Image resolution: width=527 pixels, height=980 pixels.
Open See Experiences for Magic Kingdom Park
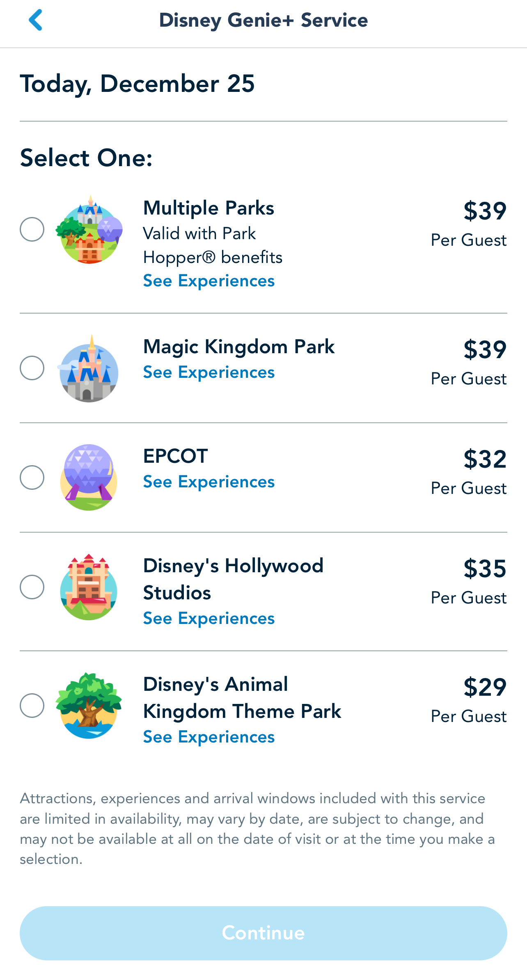tap(209, 372)
